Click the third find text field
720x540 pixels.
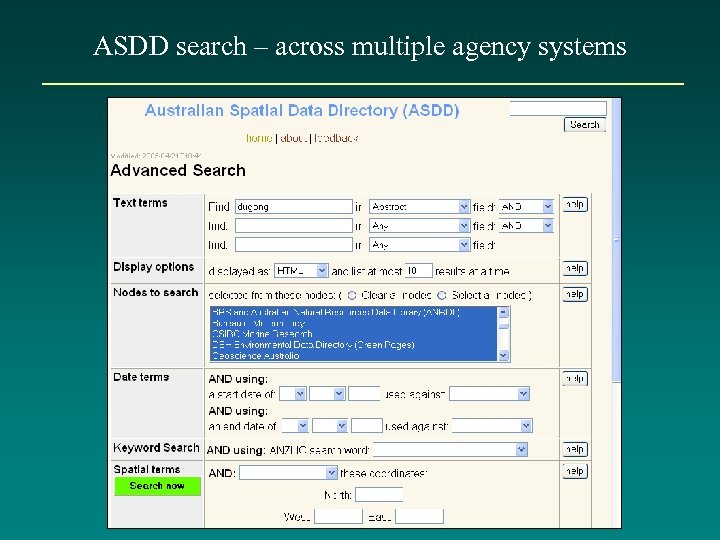(x=294, y=245)
